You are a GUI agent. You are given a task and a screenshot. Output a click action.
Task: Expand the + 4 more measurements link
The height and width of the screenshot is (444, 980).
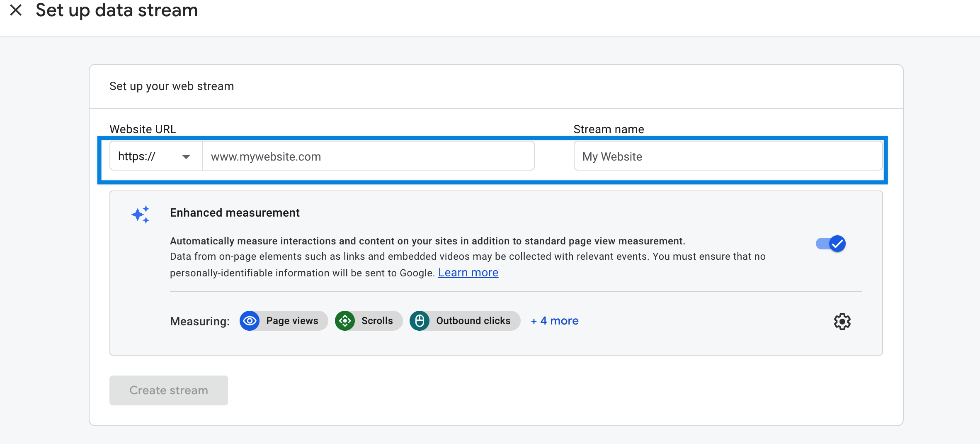(555, 321)
